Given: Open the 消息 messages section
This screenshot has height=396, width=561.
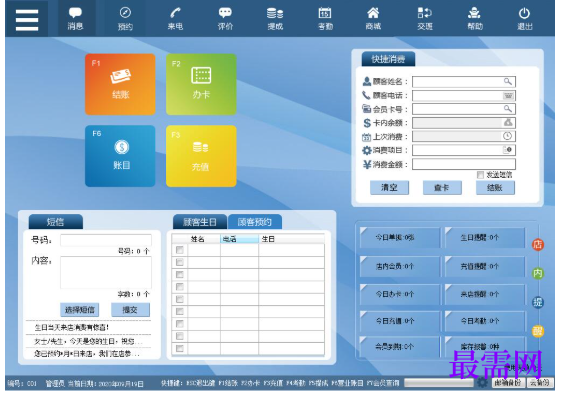Looking at the screenshot, I should click(75, 18).
